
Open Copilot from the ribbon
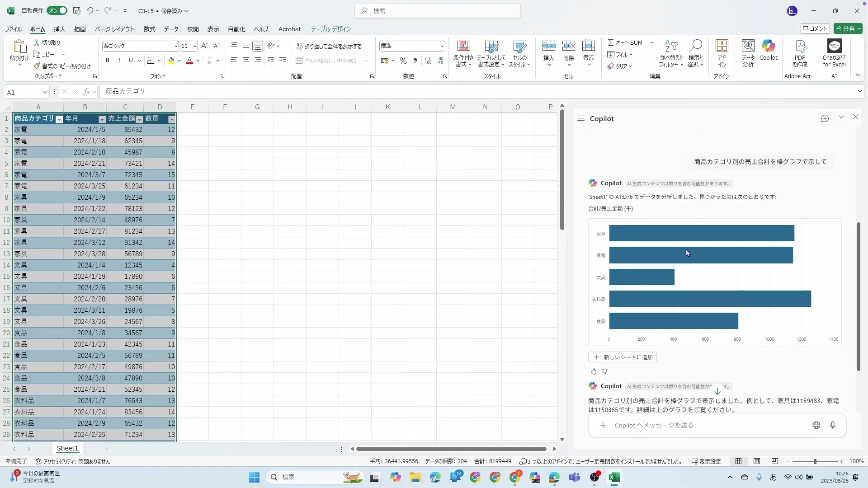point(768,50)
